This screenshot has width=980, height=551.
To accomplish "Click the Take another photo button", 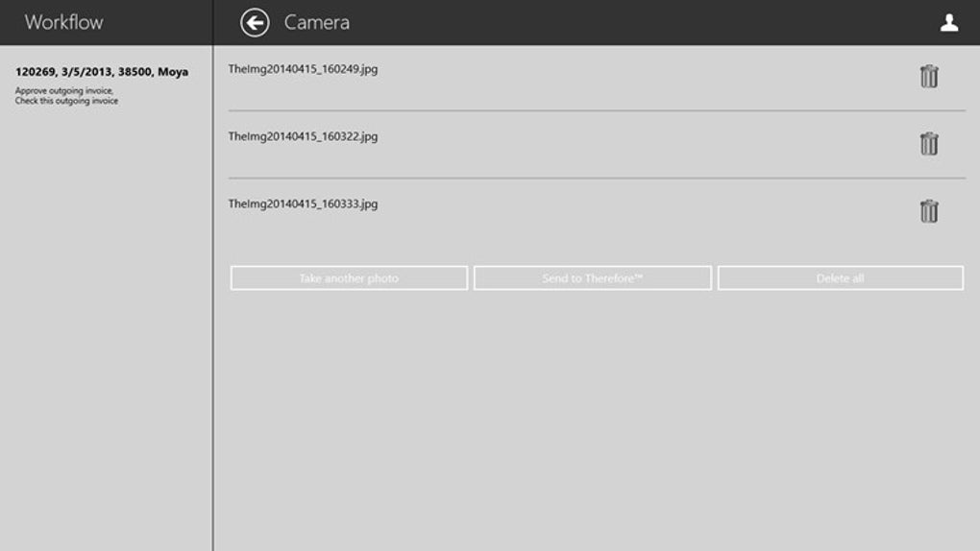I will pos(349,278).
